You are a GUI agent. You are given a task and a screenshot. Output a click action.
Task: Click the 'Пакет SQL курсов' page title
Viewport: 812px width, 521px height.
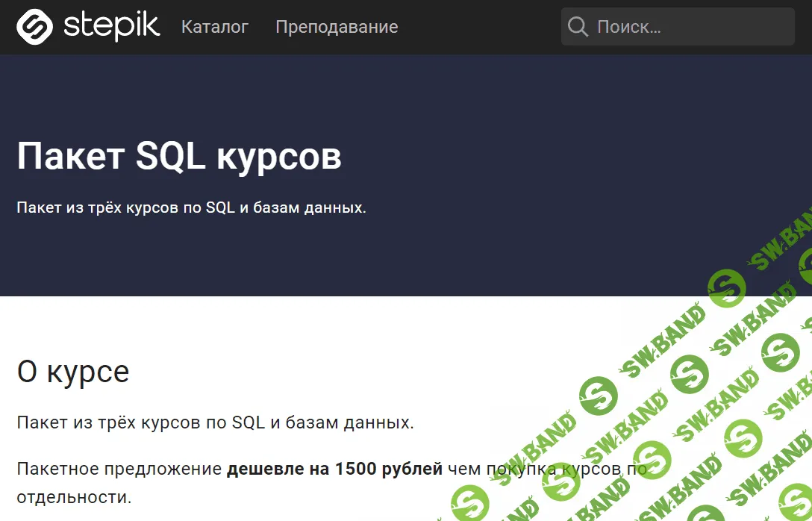click(x=179, y=156)
